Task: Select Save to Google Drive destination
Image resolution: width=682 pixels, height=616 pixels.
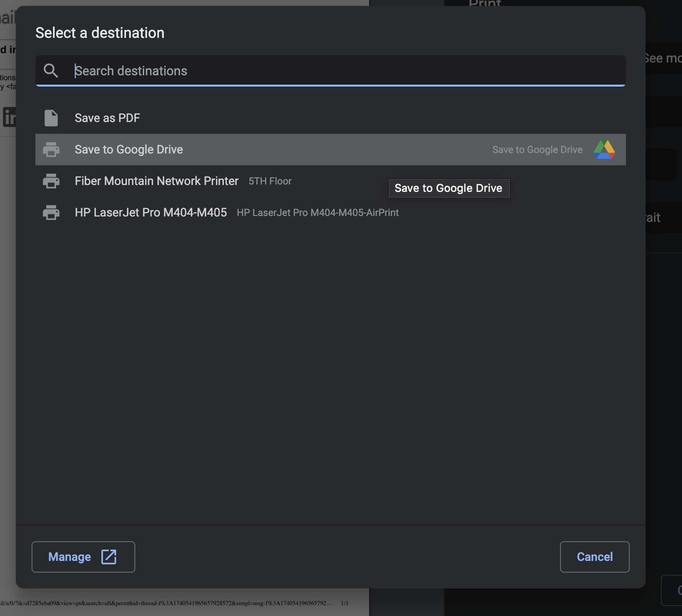Action: coord(331,150)
